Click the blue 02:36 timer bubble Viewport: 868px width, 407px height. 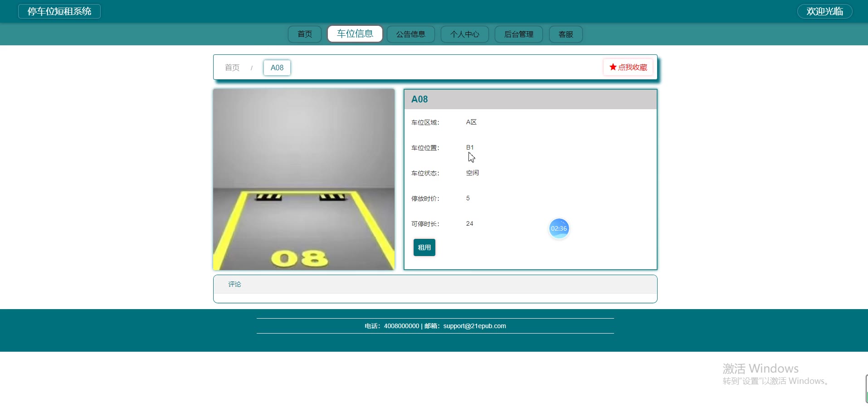559,228
